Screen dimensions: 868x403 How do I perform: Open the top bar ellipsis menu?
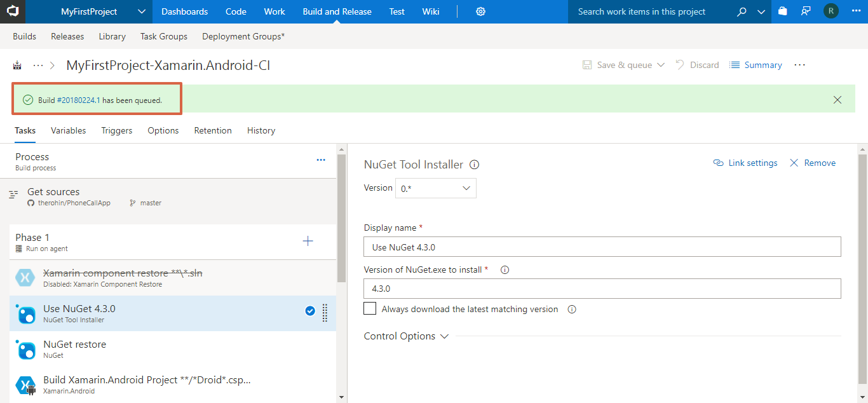click(x=855, y=11)
